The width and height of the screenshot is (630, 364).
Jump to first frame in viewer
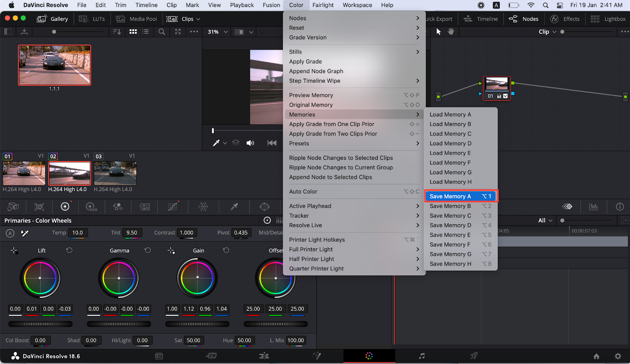pyautogui.click(x=272, y=143)
